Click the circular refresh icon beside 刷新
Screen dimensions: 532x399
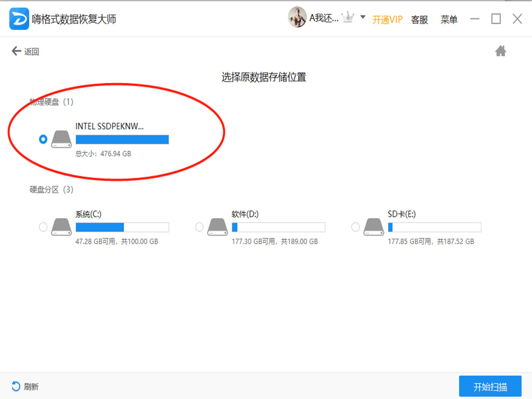(x=15, y=386)
